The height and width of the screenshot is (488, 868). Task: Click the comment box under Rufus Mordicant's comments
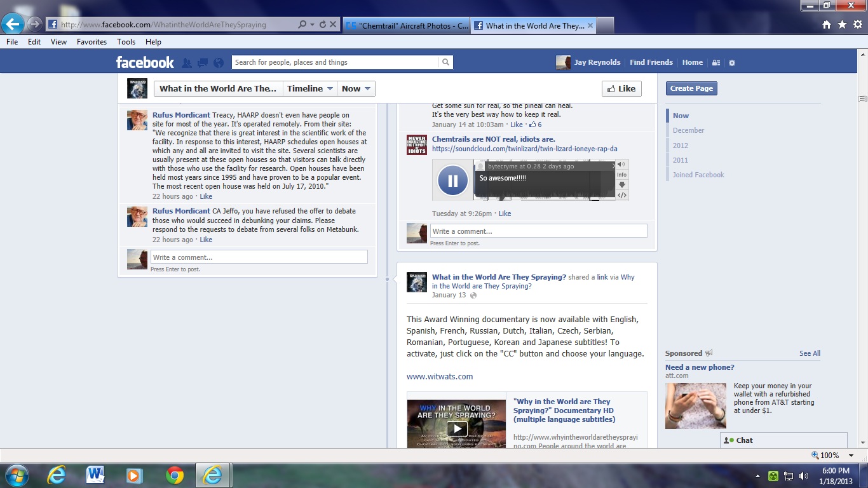pos(259,257)
